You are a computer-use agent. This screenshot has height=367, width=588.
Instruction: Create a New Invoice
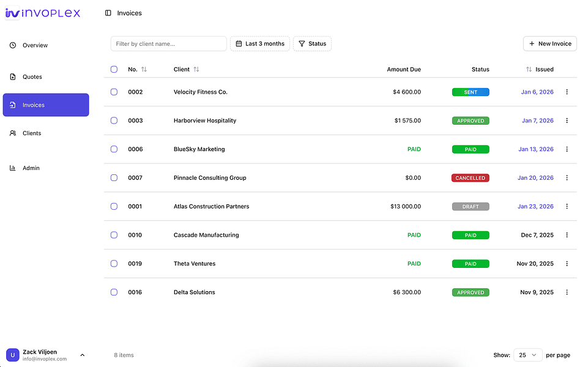[x=549, y=44]
